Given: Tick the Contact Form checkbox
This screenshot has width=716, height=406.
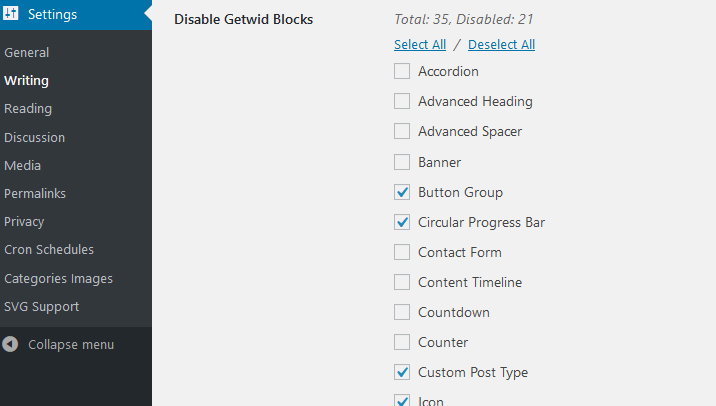Looking at the screenshot, I should [402, 252].
